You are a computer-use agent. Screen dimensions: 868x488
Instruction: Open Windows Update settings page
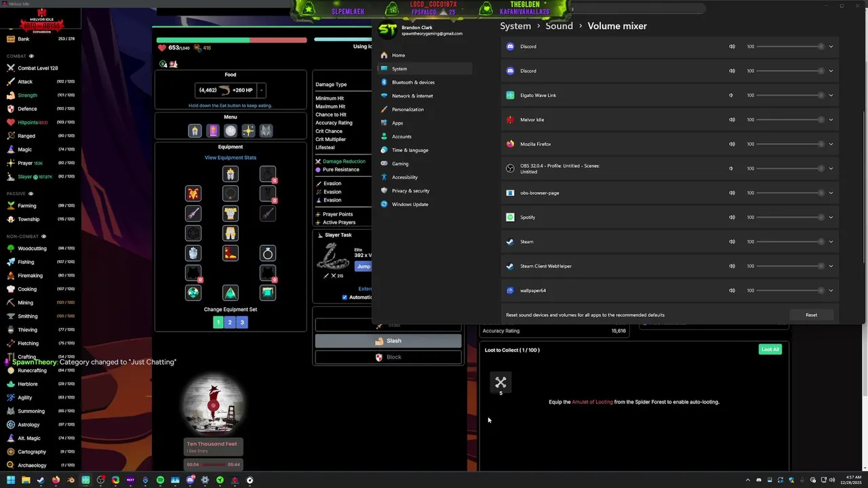pyautogui.click(x=426, y=205)
